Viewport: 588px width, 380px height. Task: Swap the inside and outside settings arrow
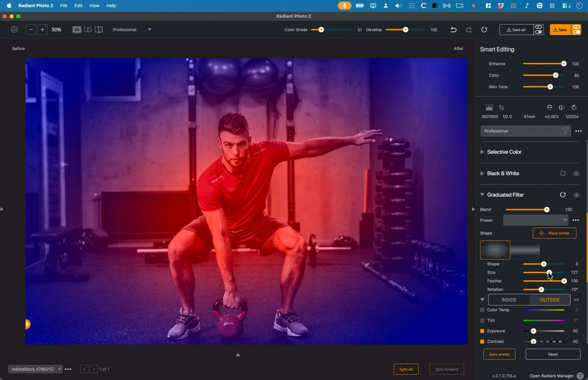coord(576,300)
